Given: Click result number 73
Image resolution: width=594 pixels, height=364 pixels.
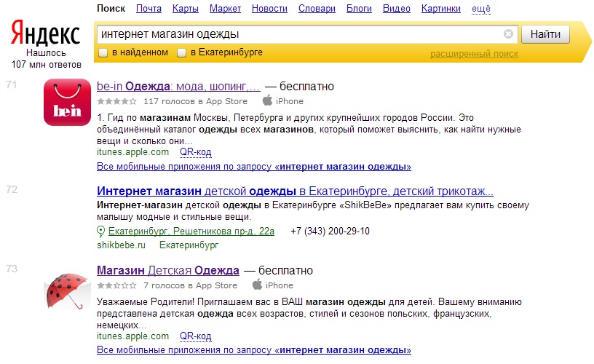Looking at the screenshot, I should pos(12,269).
